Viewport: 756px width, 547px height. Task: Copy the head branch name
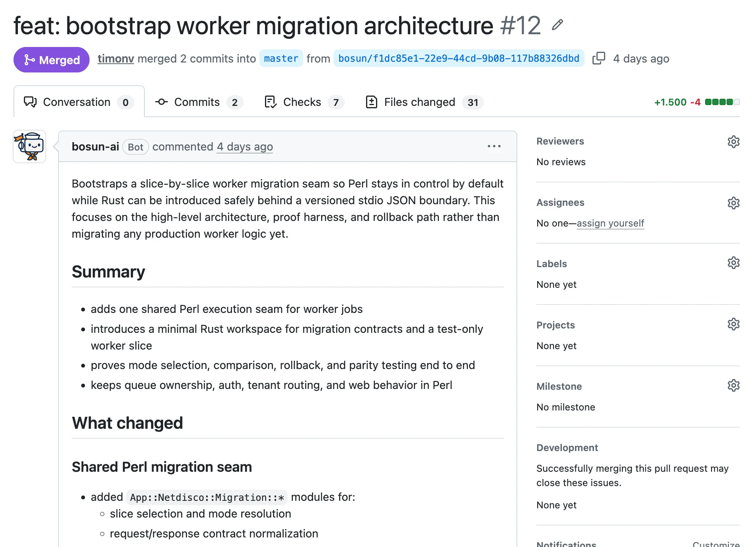pyautogui.click(x=598, y=59)
